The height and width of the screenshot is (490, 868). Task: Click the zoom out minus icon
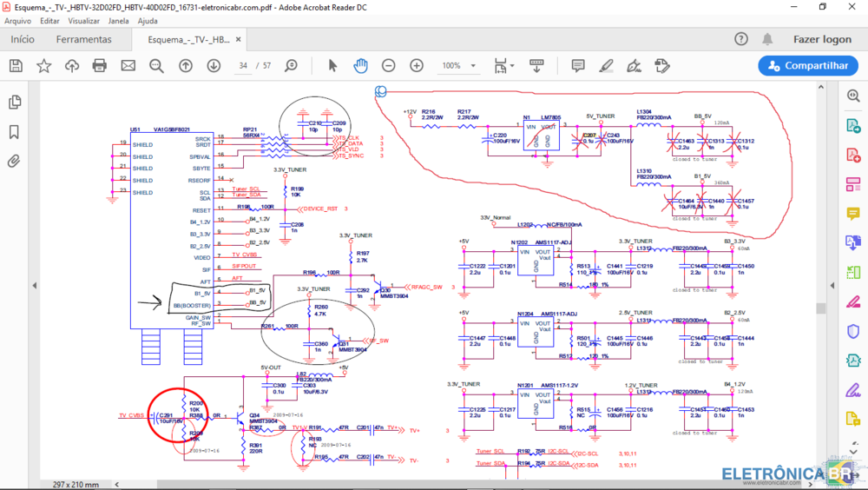[x=389, y=66]
